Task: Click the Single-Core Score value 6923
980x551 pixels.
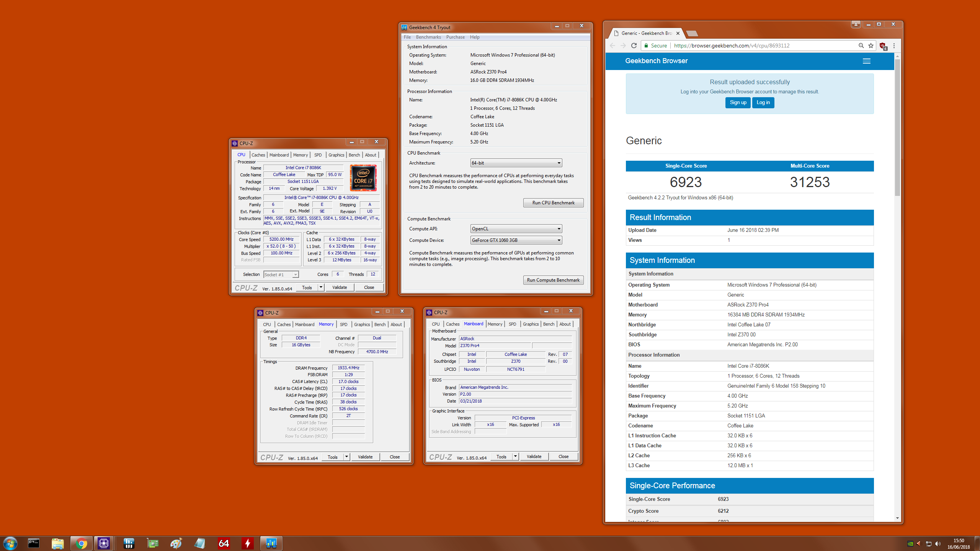Action: coord(686,182)
